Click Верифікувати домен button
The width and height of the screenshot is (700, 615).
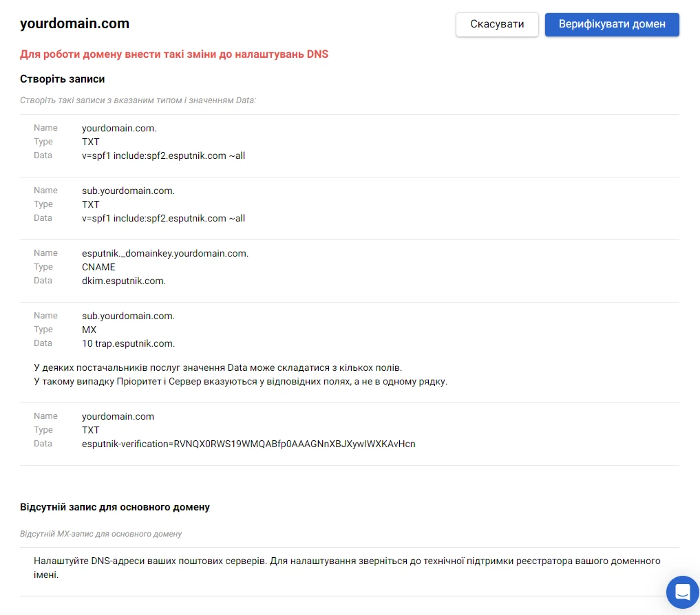612,24
